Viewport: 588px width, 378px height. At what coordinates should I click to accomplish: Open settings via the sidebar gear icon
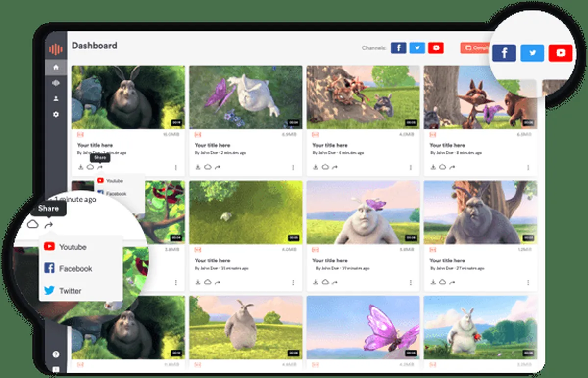[x=56, y=114]
